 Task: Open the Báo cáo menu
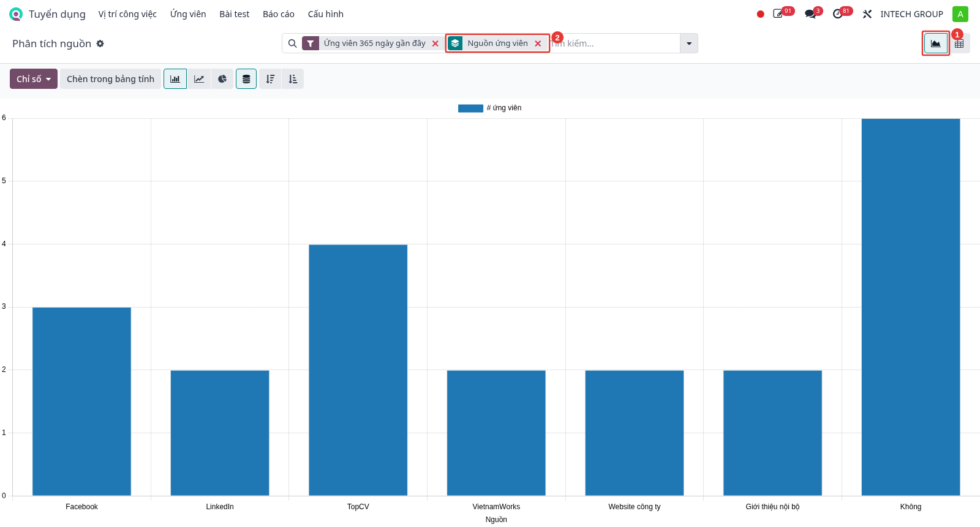pos(279,14)
